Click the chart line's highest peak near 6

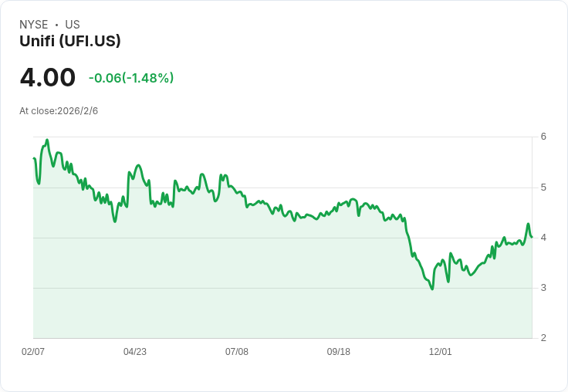47,140
